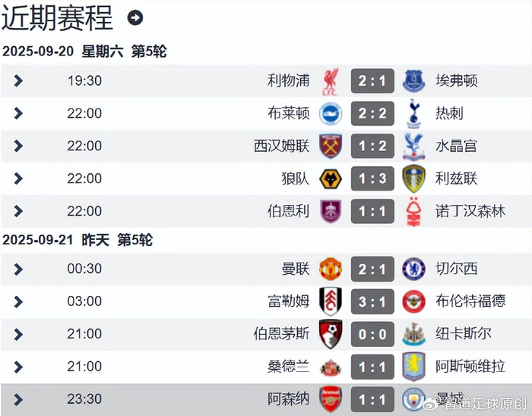Open the 1:3 score for 狼队 vs 利兹联

coord(372,178)
